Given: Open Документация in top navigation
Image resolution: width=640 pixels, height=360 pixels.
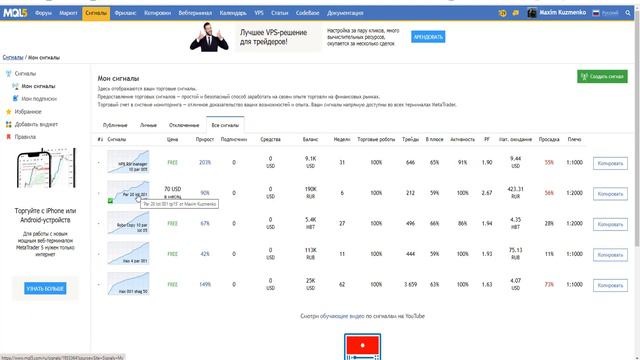Looking at the screenshot, I should [x=345, y=13].
